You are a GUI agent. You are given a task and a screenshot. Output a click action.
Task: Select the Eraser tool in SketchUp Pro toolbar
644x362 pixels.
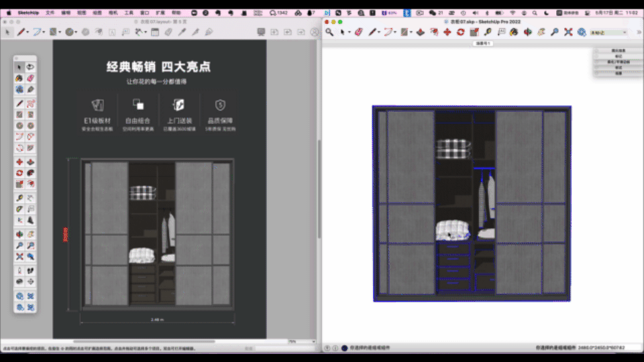[358, 32]
